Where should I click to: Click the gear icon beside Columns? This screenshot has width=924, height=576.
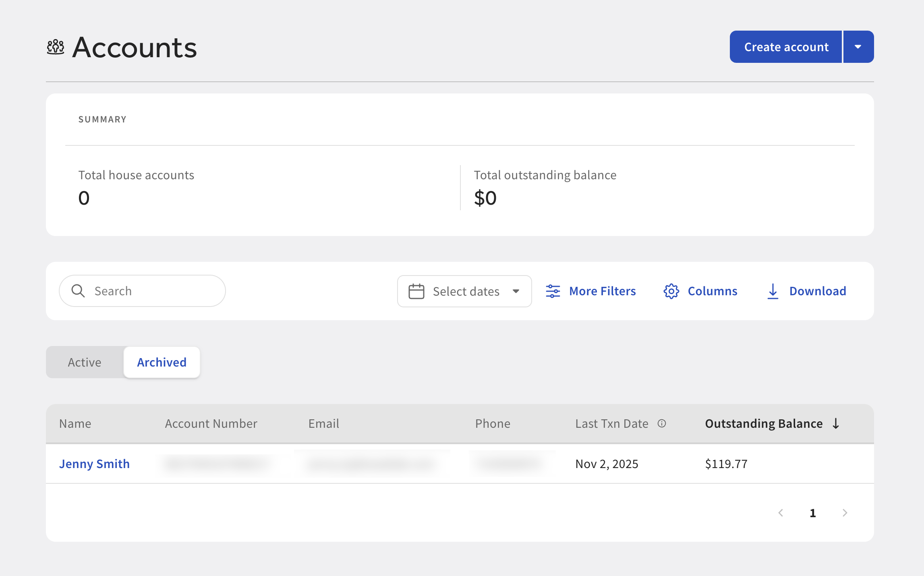pos(671,291)
